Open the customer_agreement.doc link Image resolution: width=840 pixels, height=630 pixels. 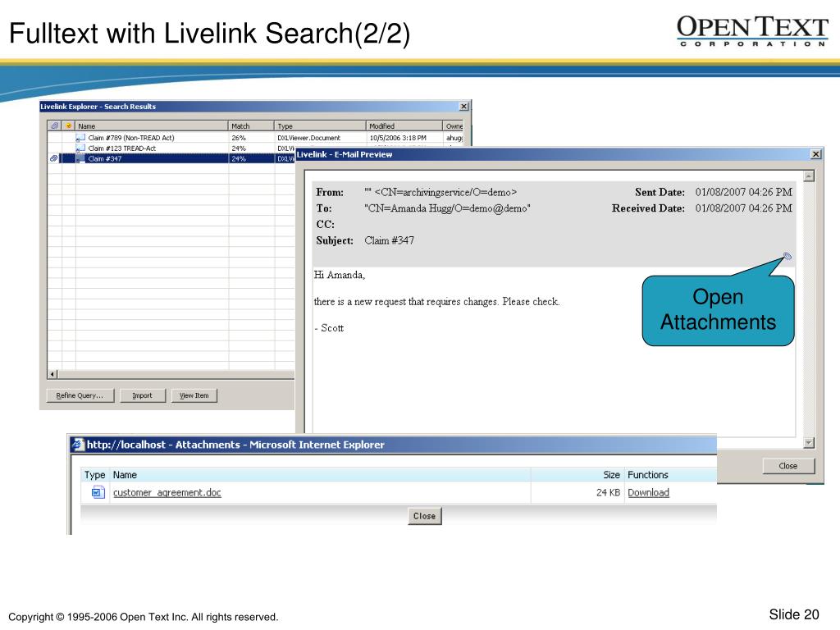pyautogui.click(x=167, y=492)
